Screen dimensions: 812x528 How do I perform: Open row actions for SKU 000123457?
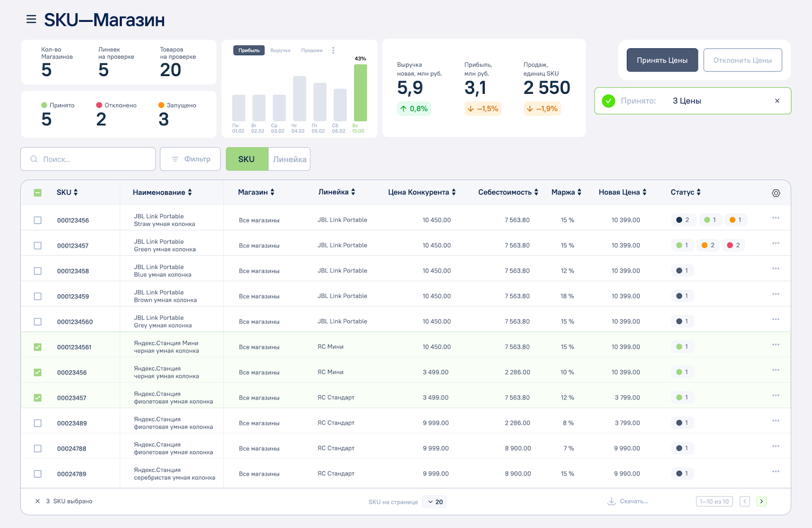(x=775, y=243)
